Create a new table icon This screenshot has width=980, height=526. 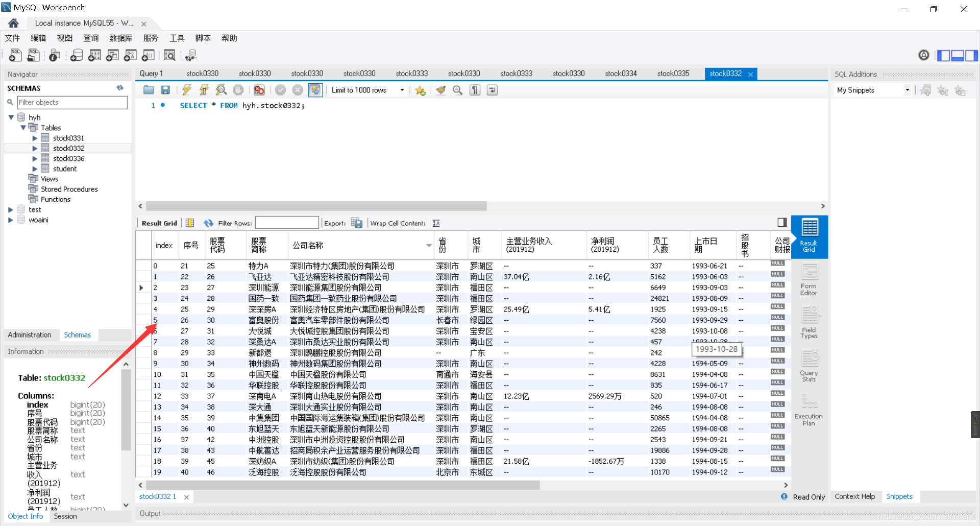coord(94,55)
